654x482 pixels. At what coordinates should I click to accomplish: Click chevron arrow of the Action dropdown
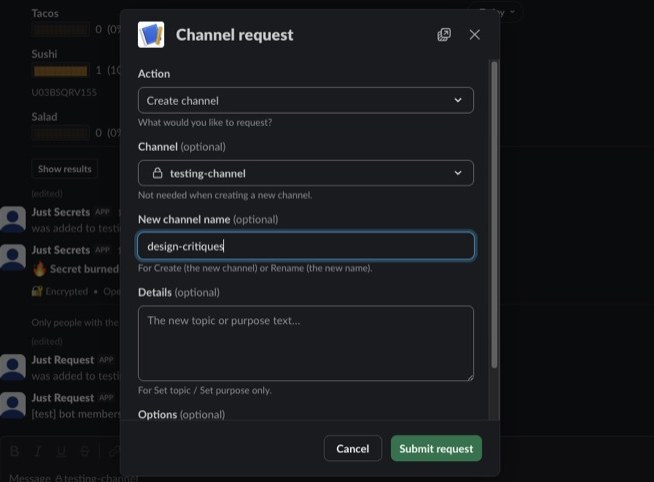coord(458,100)
